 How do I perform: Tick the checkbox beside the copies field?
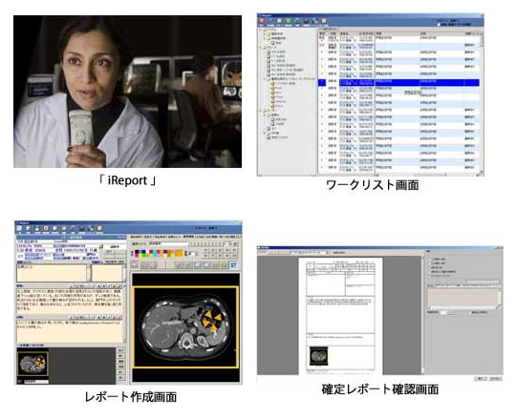(x=470, y=312)
